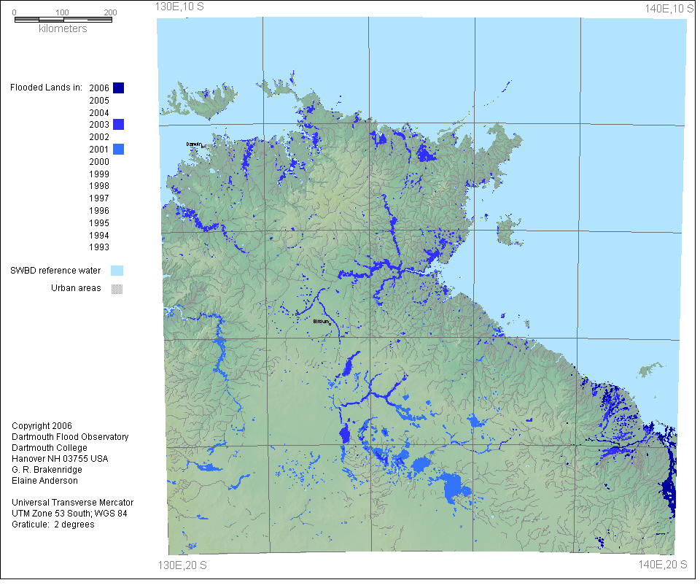The image size is (700, 588).
Task: Select the Urban areas legend swatch
Action: click(117, 288)
